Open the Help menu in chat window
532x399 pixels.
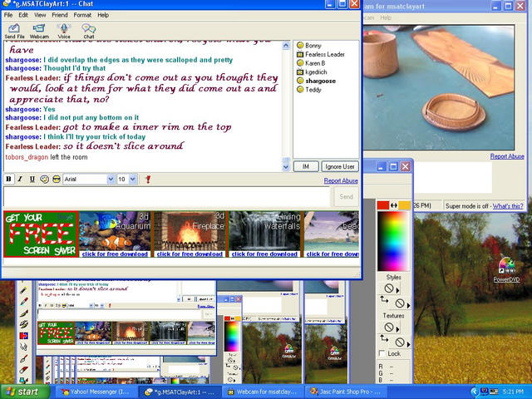pyautogui.click(x=103, y=15)
